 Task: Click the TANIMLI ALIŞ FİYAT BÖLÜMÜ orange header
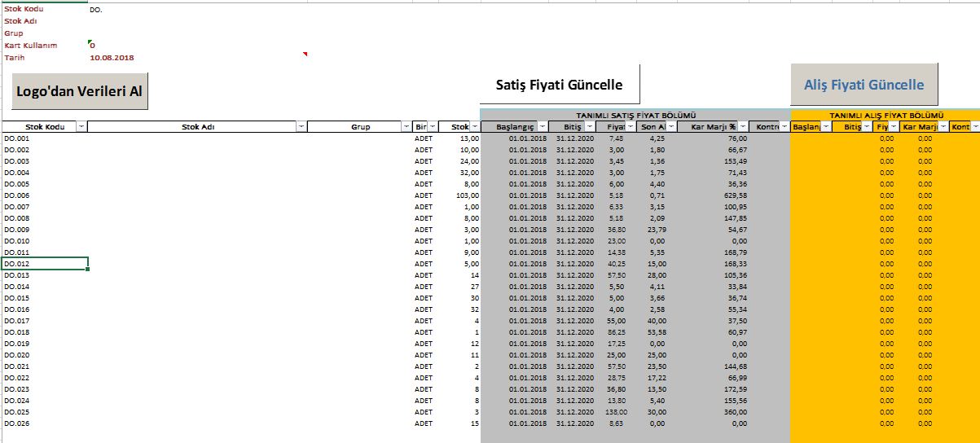pyautogui.click(x=886, y=116)
